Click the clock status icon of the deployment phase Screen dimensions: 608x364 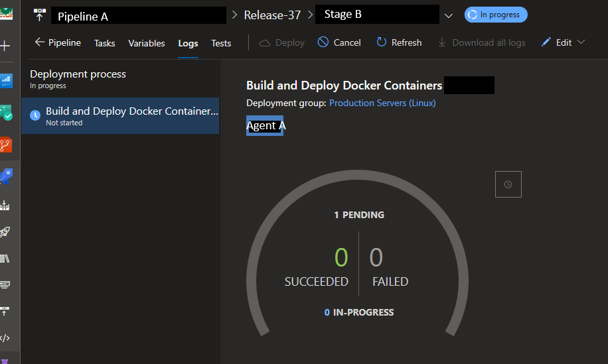[35, 115]
